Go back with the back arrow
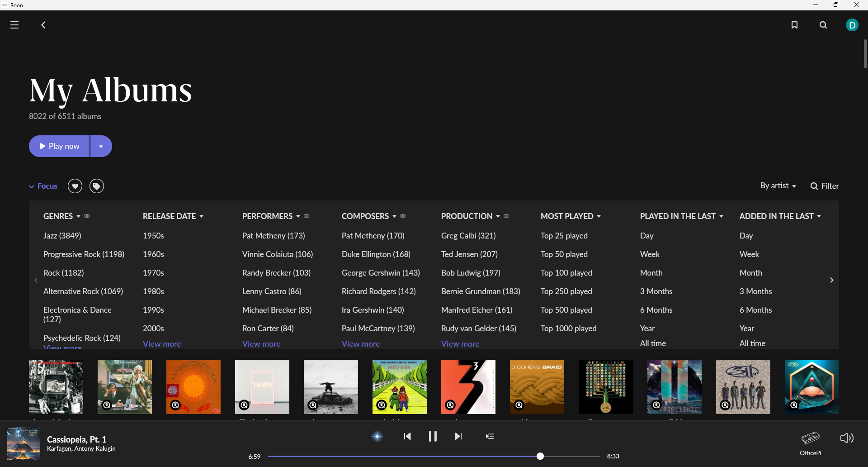The height and width of the screenshot is (467, 868). (x=43, y=25)
